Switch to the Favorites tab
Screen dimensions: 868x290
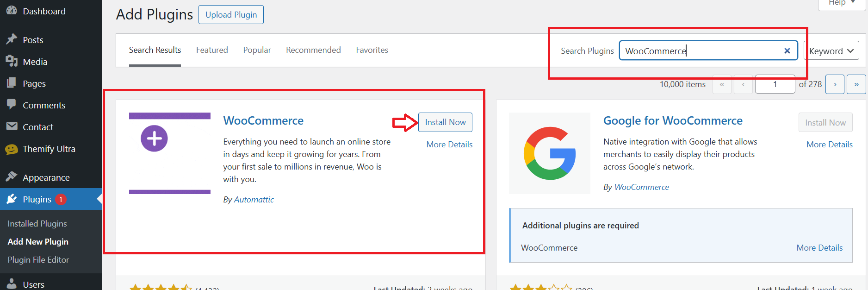point(372,50)
